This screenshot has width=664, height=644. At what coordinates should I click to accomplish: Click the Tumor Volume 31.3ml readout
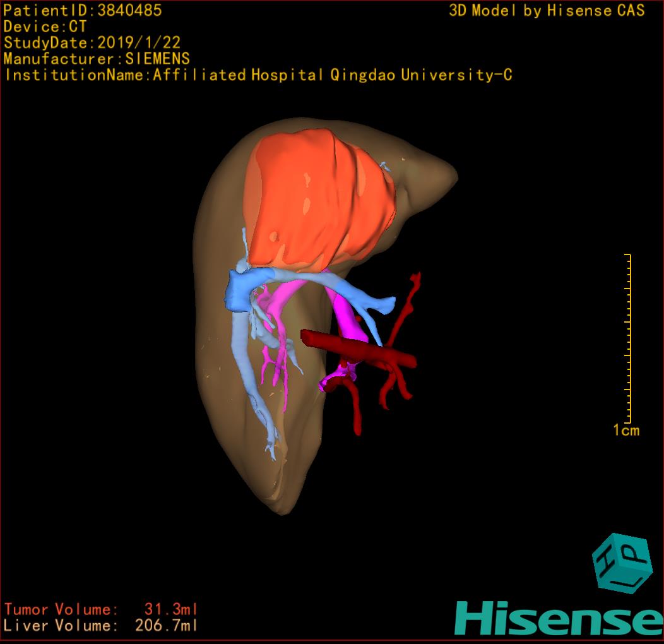101,609
